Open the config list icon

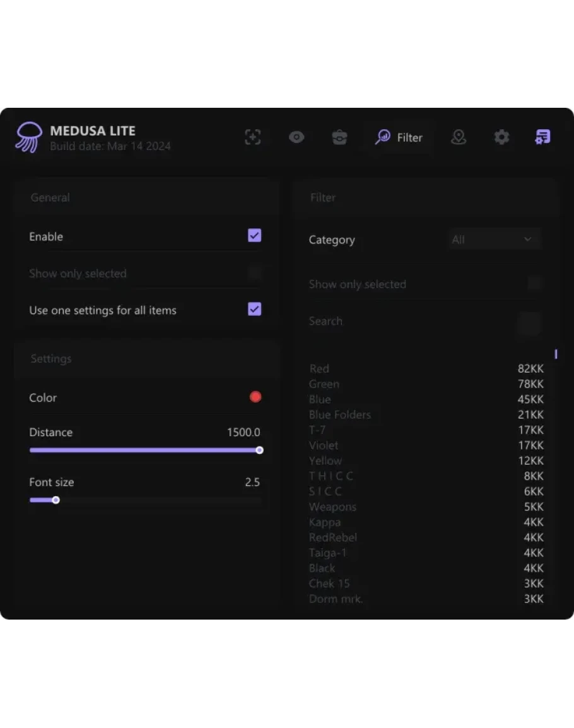pyautogui.click(x=542, y=137)
